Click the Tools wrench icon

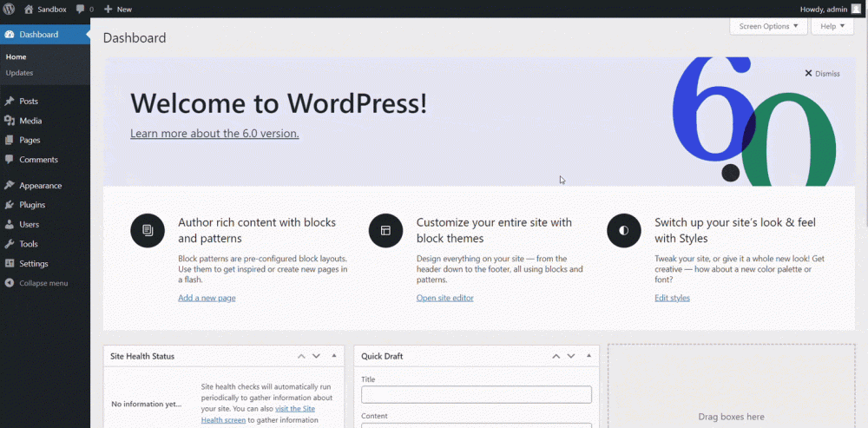(x=10, y=244)
